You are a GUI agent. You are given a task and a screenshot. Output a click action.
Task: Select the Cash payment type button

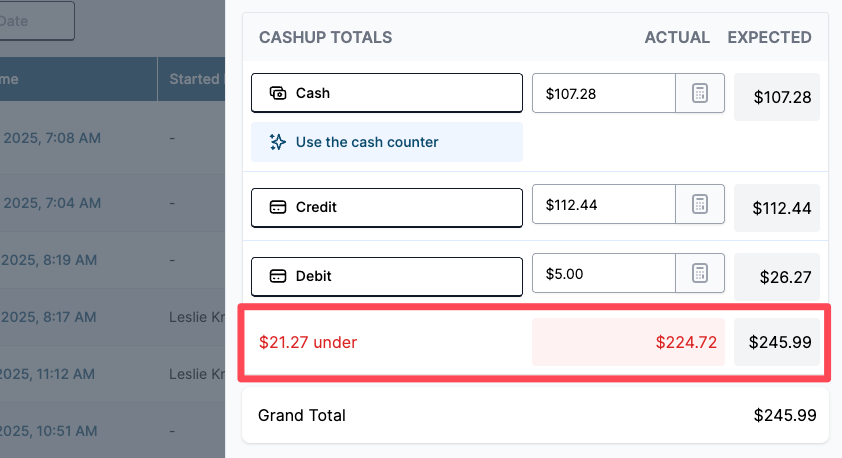(x=387, y=93)
